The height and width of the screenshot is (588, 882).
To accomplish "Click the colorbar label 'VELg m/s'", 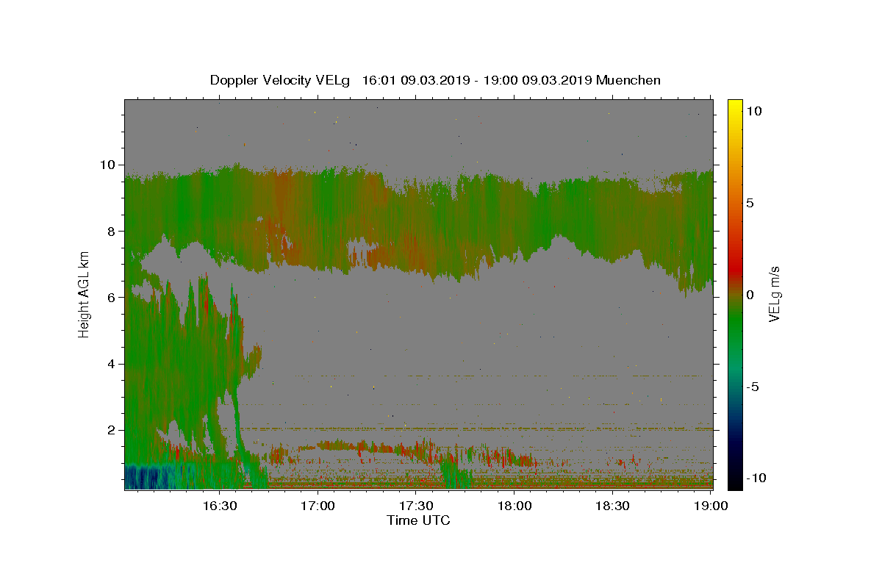I will pos(774,294).
